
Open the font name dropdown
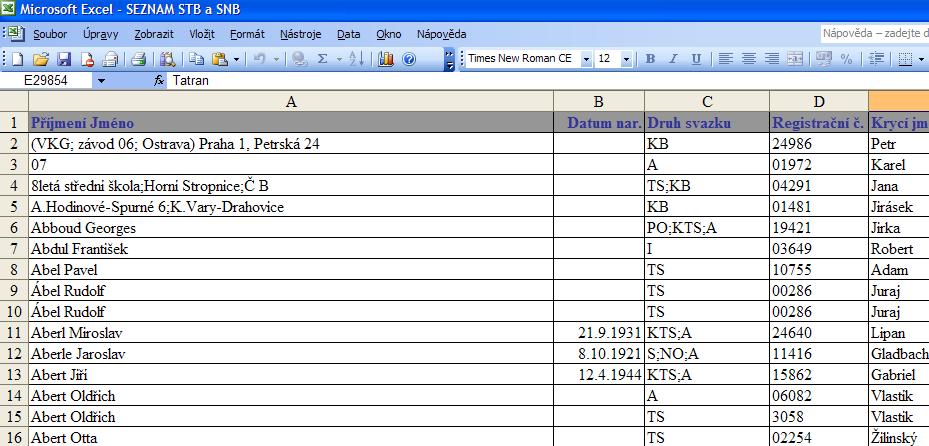(x=586, y=59)
